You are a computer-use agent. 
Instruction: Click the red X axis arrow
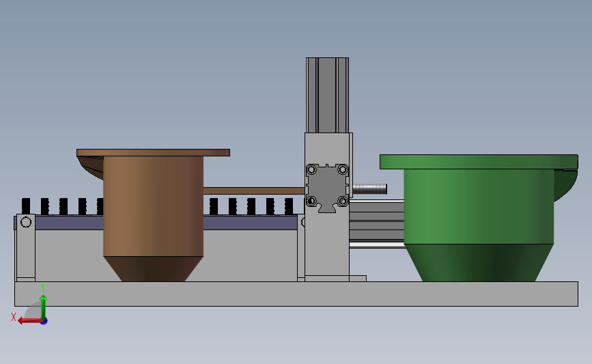click(x=29, y=320)
